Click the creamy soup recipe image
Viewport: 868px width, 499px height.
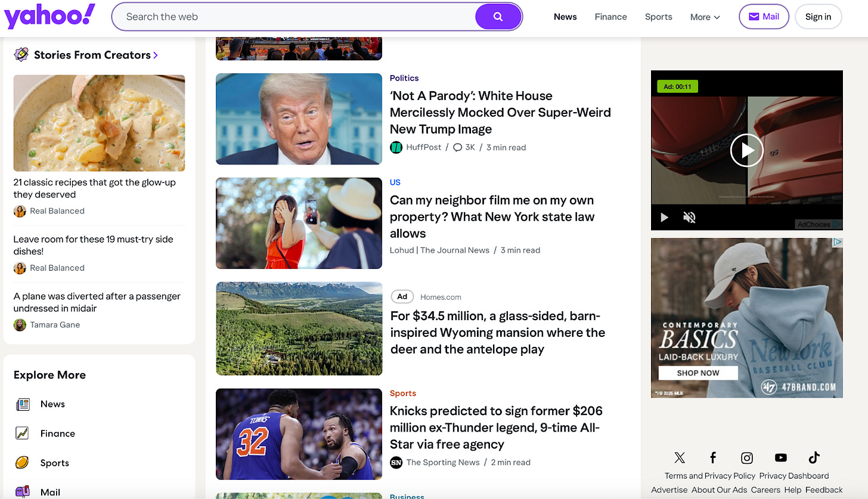(x=99, y=123)
